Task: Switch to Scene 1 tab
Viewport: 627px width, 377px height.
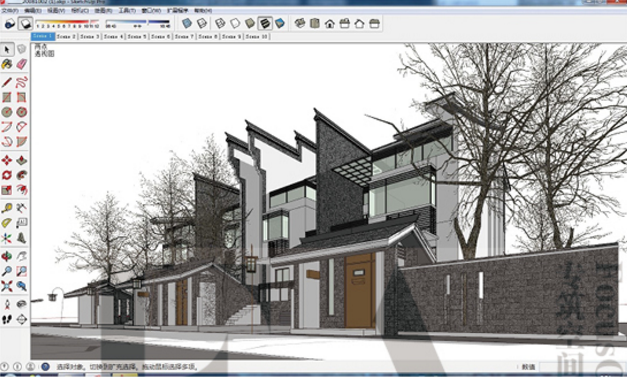Action: click(43, 36)
